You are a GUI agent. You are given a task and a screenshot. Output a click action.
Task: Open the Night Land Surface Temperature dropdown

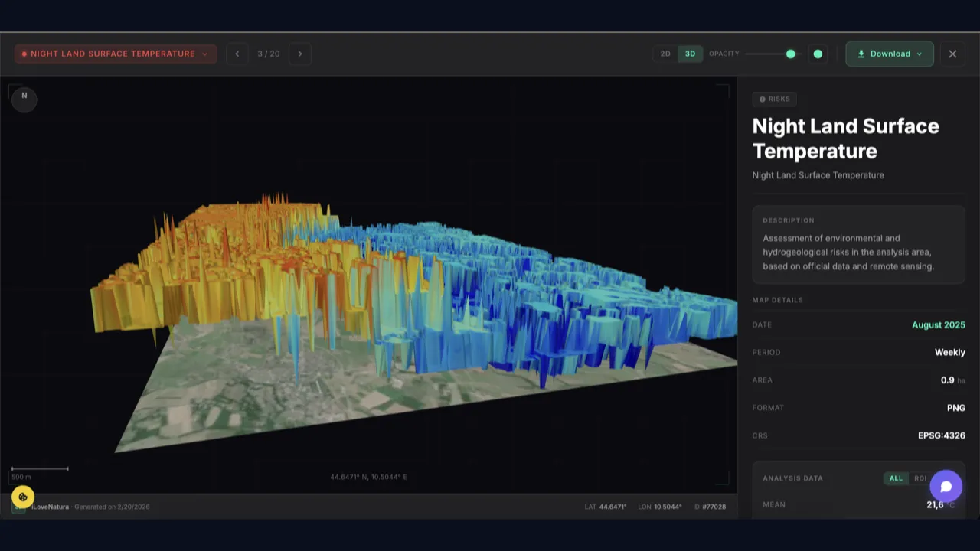116,54
